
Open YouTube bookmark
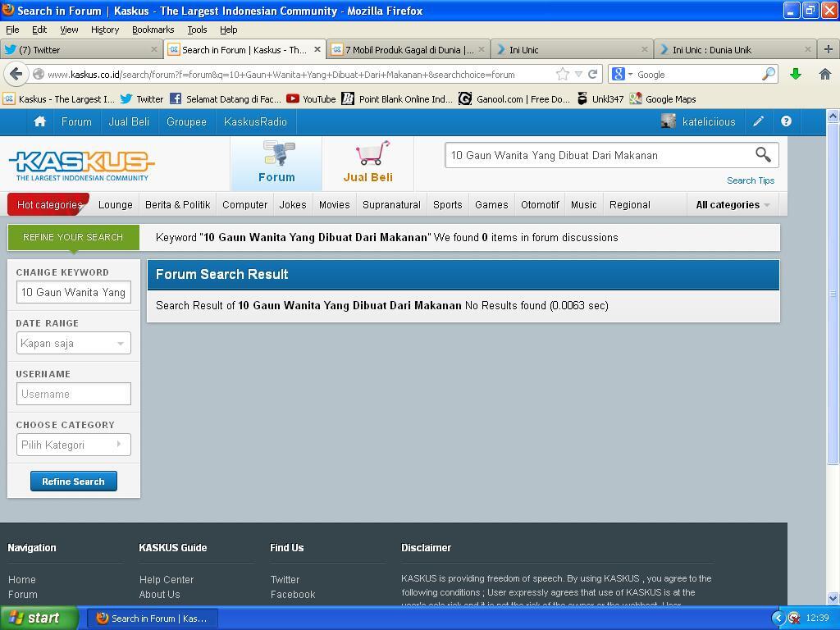pyautogui.click(x=311, y=99)
